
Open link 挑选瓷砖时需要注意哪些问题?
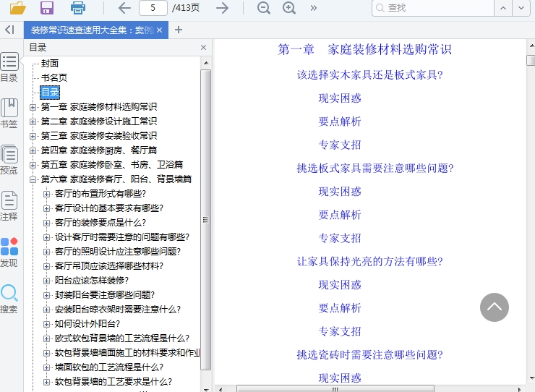click(370, 355)
